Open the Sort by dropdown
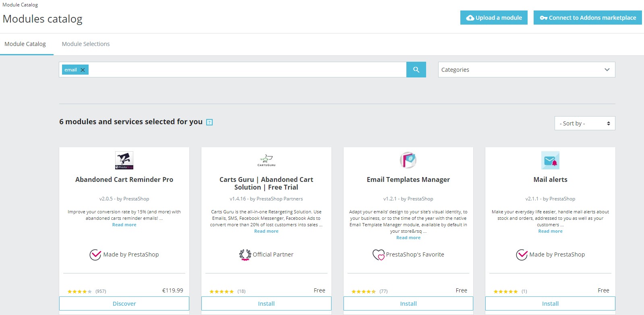The width and height of the screenshot is (644, 315). pyautogui.click(x=584, y=123)
